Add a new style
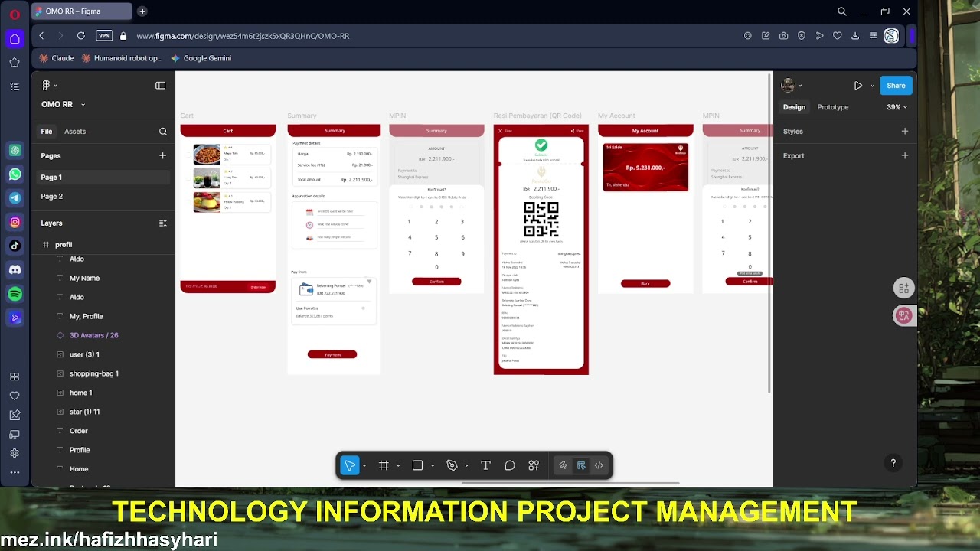The width and height of the screenshot is (980, 551). click(905, 132)
